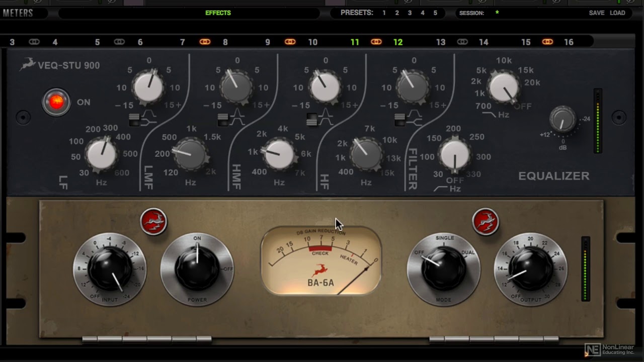Image resolution: width=644 pixels, height=362 pixels.
Task: Select channel 7
Action: coord(183,42)
